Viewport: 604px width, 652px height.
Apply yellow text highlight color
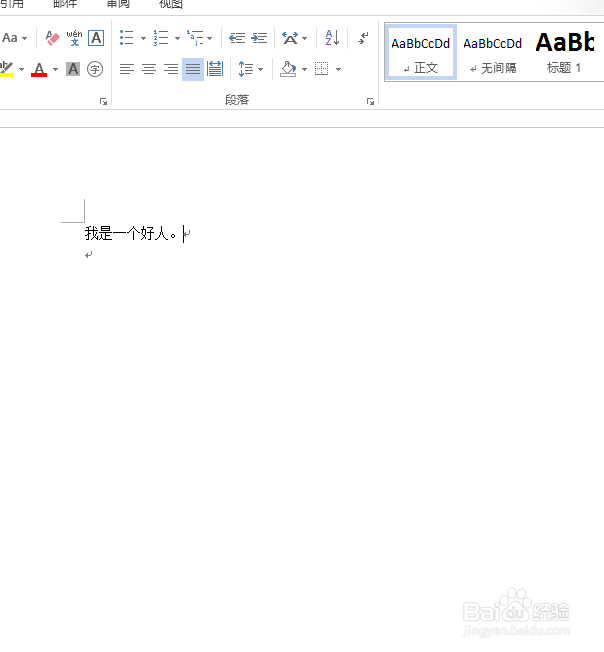(x=7, y=69)
